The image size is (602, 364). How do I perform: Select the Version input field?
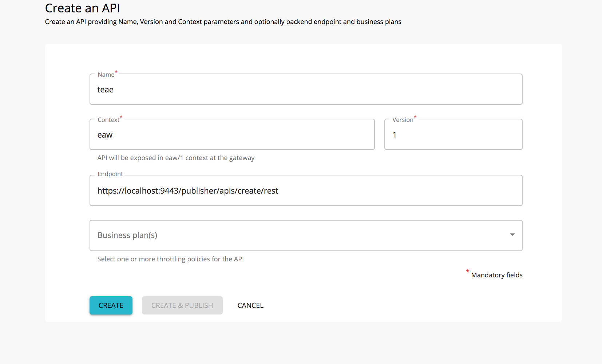pyautogui.click(x=453, y=135)
